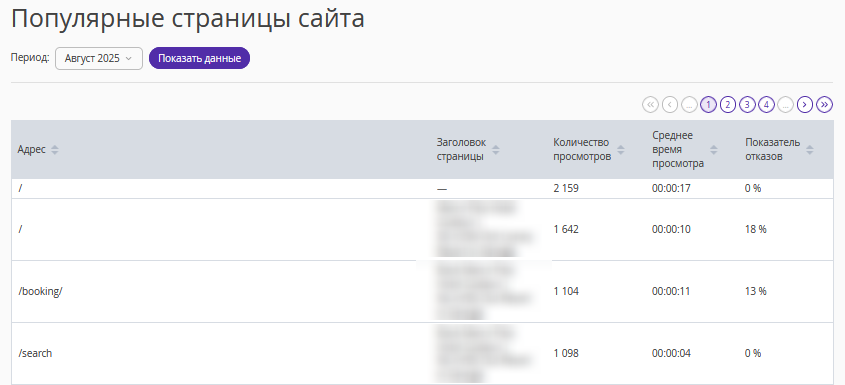The width and height of the screenshot is (845, 385).
Task: Open pagination page 2
Action: 728,105
